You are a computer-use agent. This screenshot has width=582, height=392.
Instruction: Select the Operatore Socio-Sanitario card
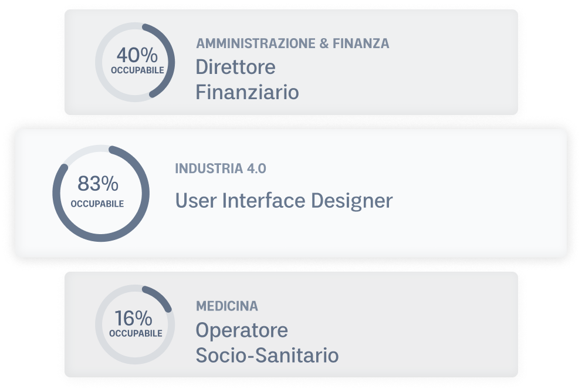coord(291,325)
